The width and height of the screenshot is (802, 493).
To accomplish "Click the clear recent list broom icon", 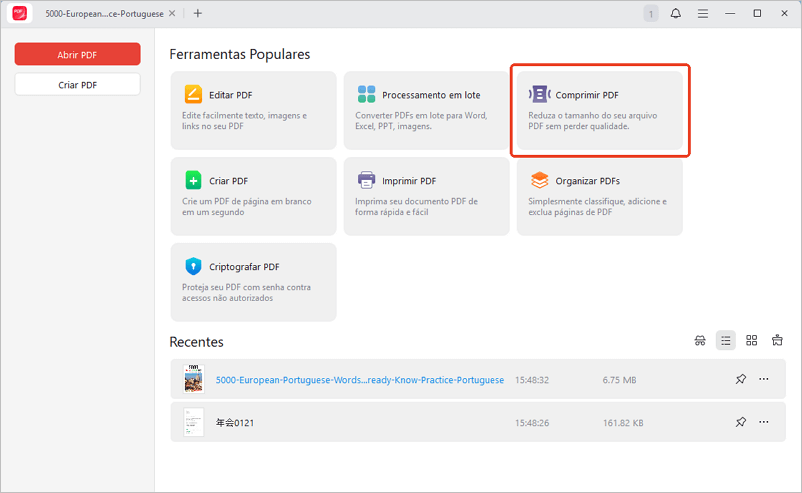I will point(777,340).
